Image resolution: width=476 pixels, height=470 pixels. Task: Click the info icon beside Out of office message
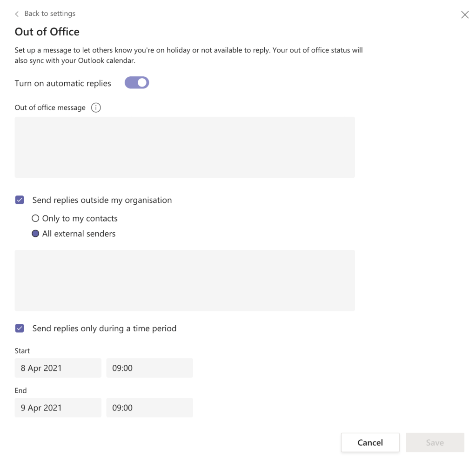pos(96,108)
